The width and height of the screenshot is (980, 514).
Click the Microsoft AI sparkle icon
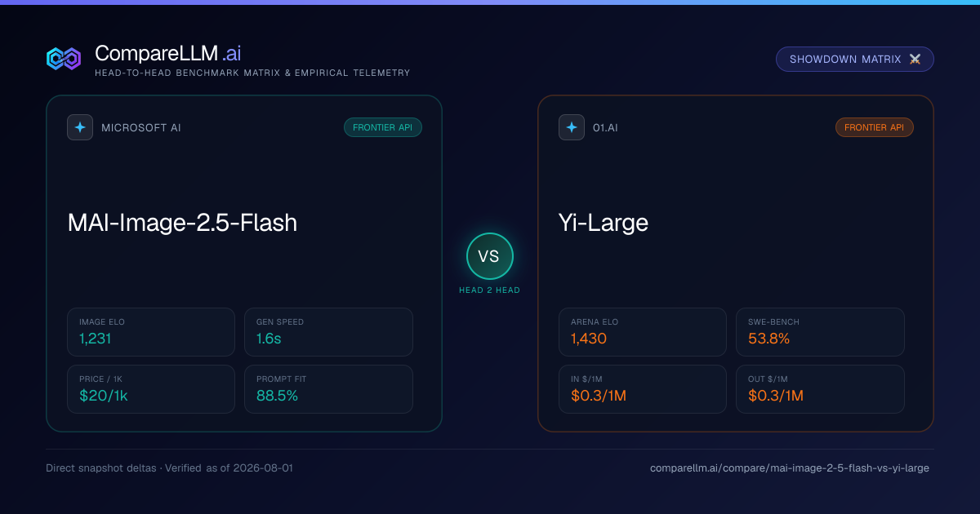click(x=80, y=127)
